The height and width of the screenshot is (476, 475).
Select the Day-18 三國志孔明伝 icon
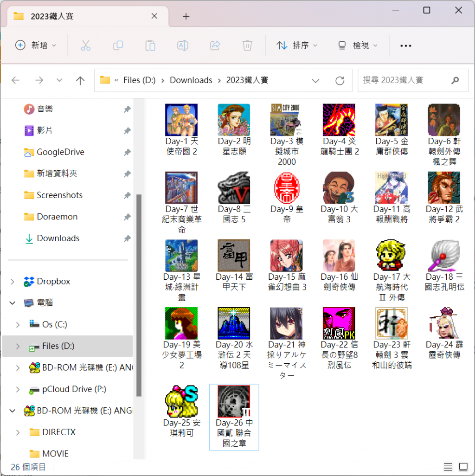pyautogui.click(x=444, y=265)
